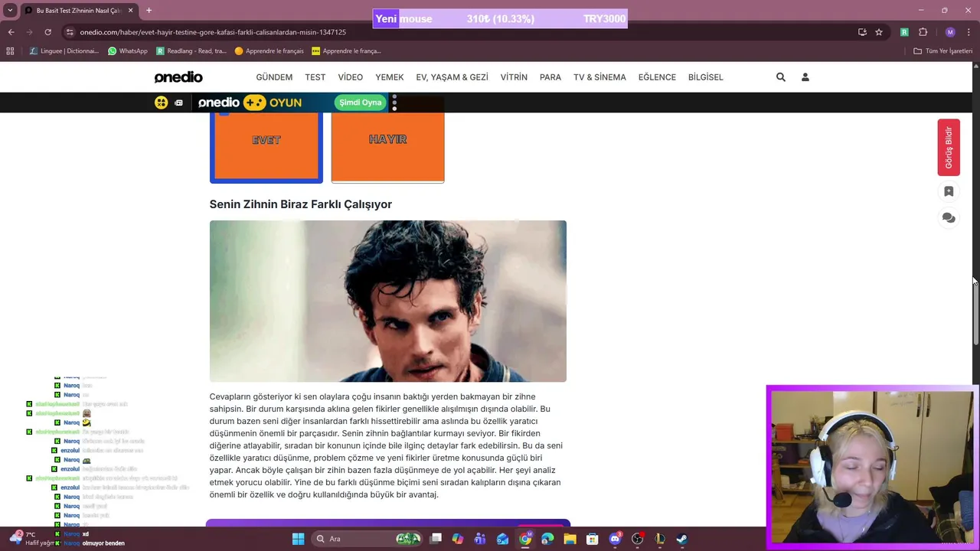Viewport: 980px width, 551px height.
Task: Click the Onedio Oyun banner logo
Action: click(x=250, y=103)
